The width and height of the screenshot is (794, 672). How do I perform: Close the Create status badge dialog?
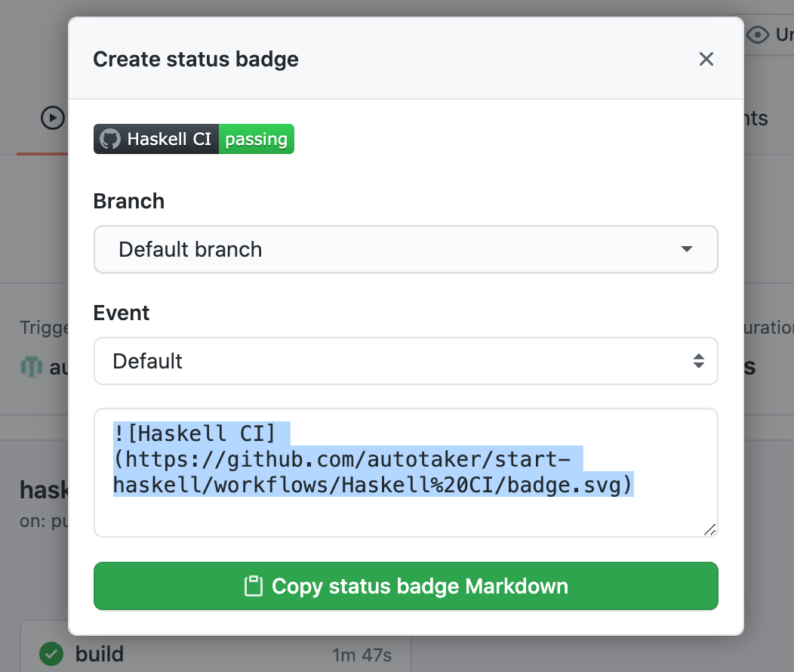click(x=706, y=59)
